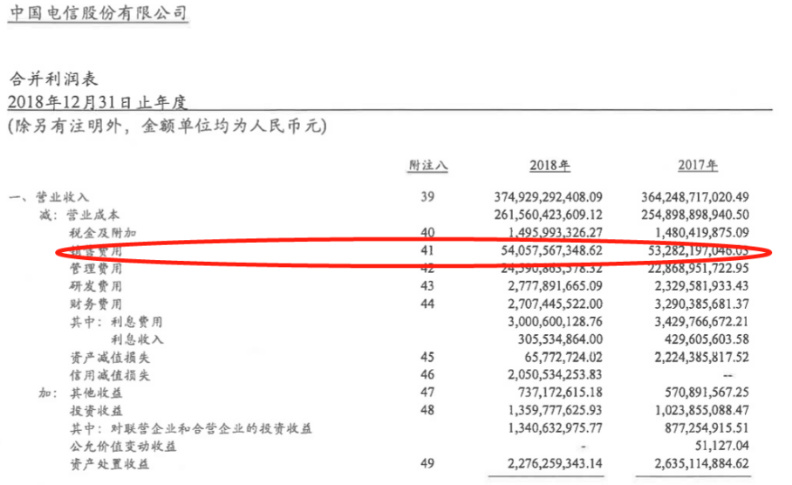792x485 pixels.
Task: Click the 附注八 column header
Action: point(428,165)
